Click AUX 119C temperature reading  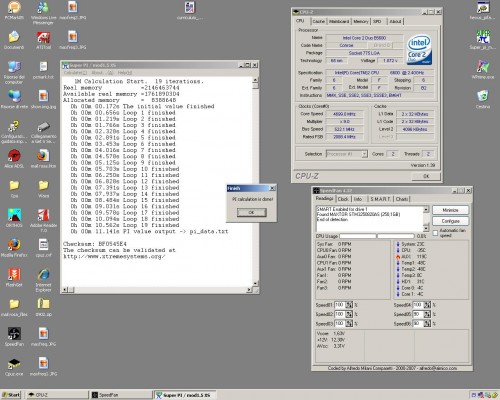point(412,257)
